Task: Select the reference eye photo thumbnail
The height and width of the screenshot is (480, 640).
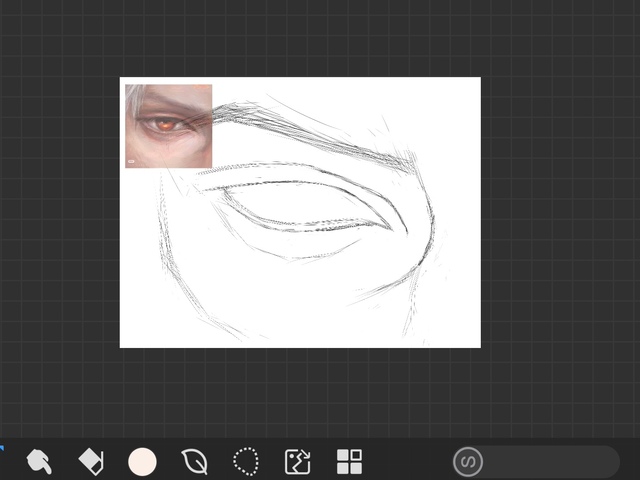Action: coord(168,126)
